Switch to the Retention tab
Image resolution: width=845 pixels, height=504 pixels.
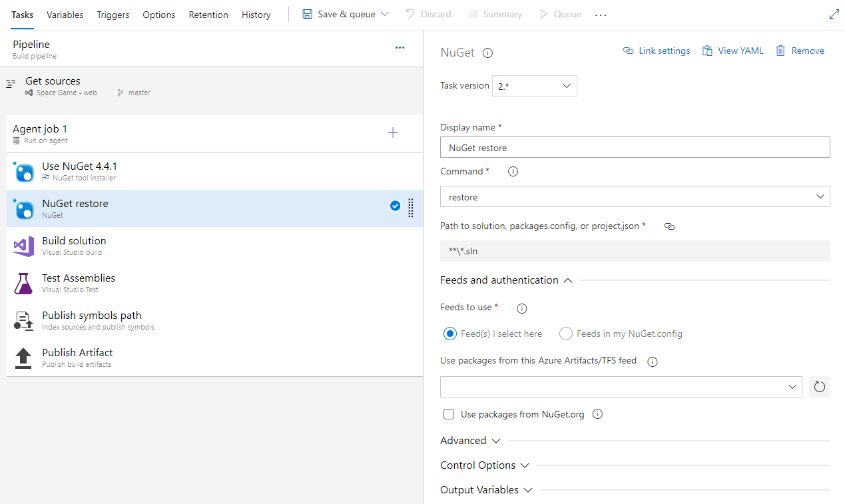pyautogui.click(x=208, y=15)
